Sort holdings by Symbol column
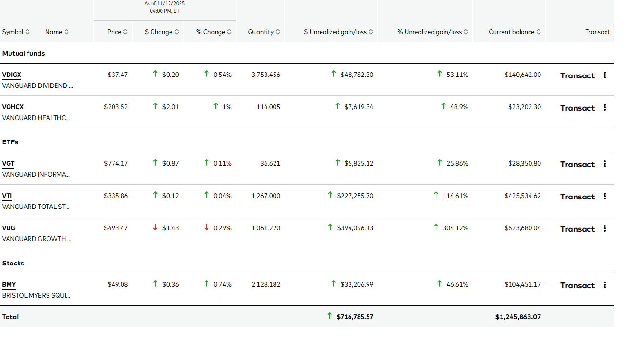 coord(16,32)
